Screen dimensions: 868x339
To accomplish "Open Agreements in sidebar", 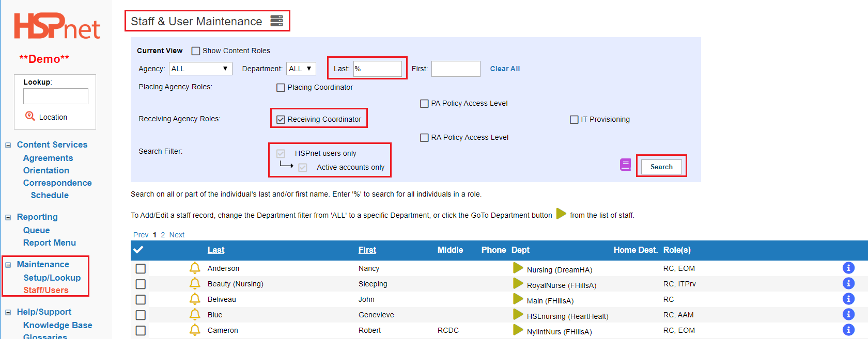I will click(x=48, y=158).
